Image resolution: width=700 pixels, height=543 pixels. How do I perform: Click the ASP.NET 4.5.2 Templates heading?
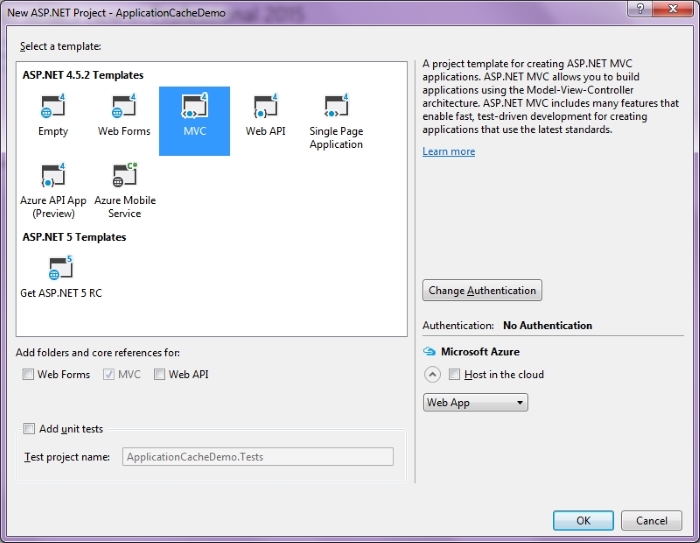point(83,75)
